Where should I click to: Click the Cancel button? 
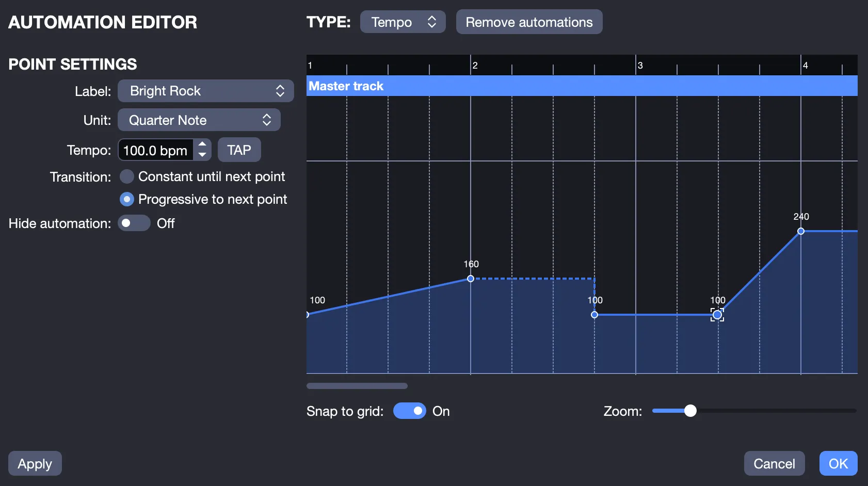coord(774,463)
